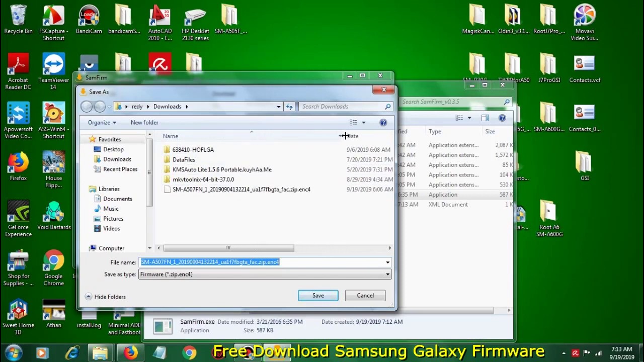Launch BandiCam from desktop
644x362 pixels.
89,20
